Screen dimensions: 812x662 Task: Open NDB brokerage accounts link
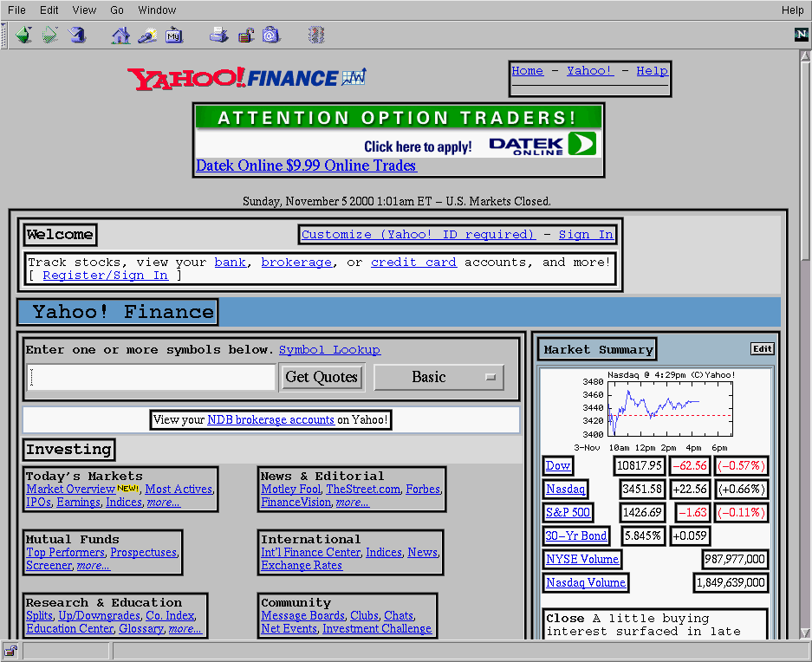click(x=271, y=419)
